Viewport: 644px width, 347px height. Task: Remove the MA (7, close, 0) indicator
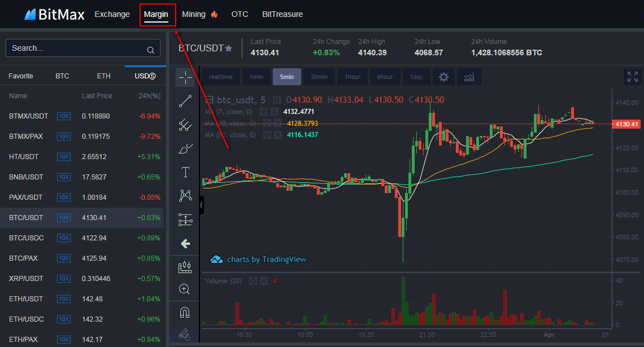click(275, 112)
